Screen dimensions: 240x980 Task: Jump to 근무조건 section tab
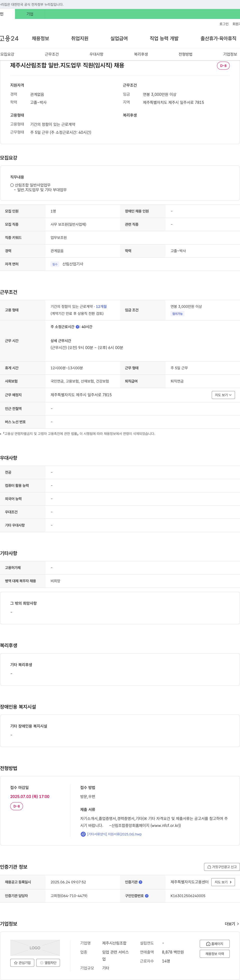click(52, 54)
